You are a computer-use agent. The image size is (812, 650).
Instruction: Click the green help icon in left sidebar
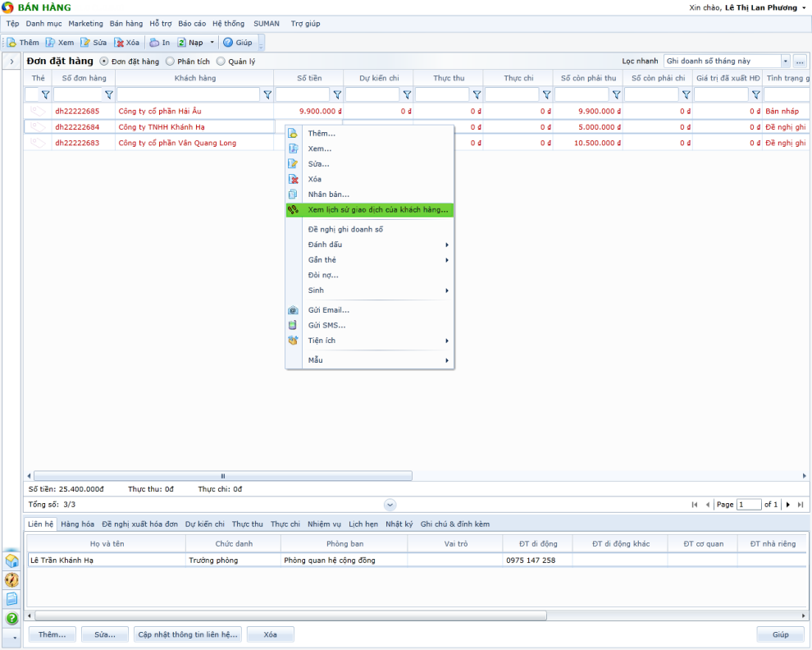click(x=12, y=618)
